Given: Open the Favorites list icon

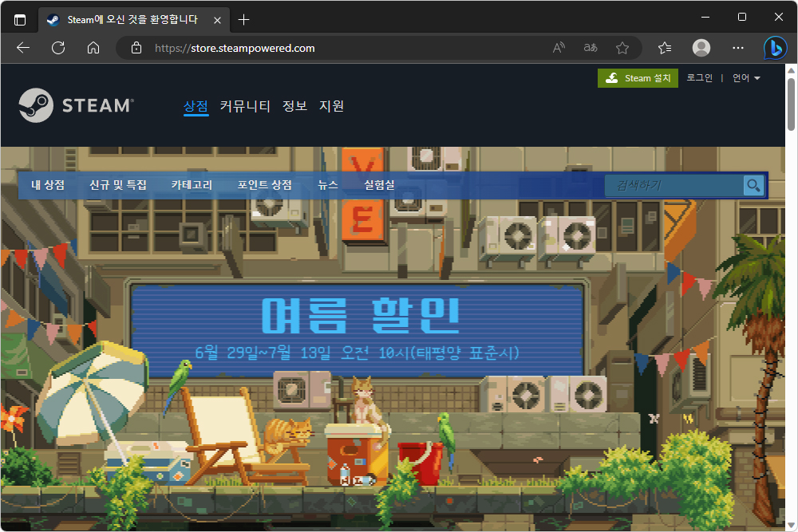Looking at the screenshot, I should point(665,48).
